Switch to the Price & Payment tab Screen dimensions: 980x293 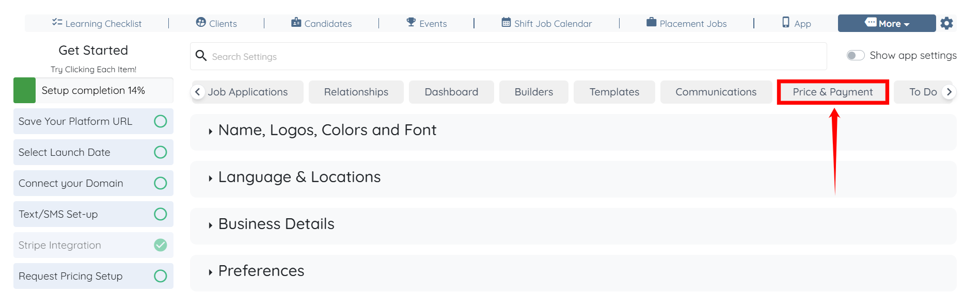point(832,92)
